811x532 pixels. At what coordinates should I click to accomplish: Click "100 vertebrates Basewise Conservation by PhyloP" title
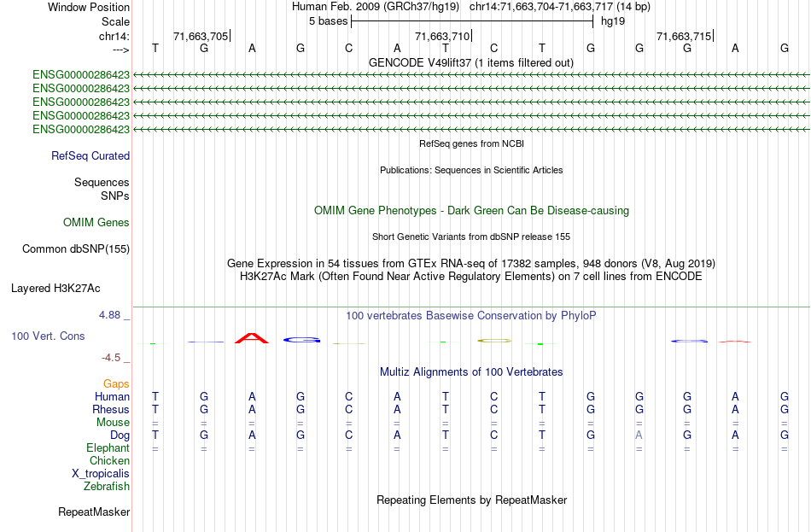pos(471,316)
